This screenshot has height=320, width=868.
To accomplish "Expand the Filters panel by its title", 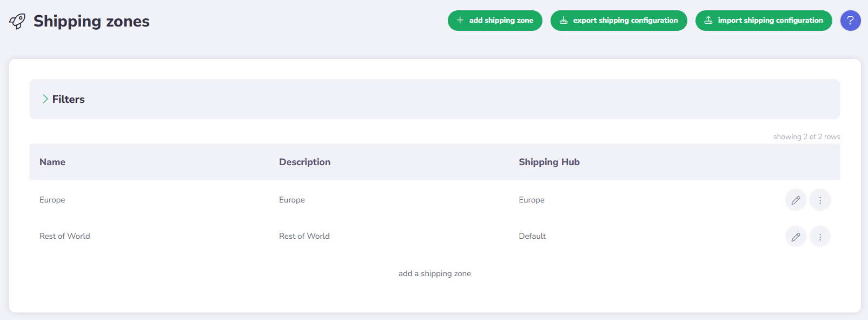I will tap(69, 99).
